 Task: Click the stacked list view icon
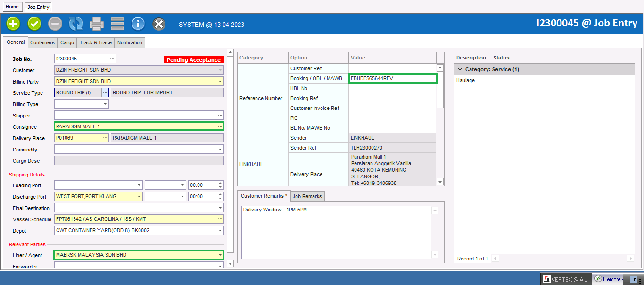click(x=117, y=24)
